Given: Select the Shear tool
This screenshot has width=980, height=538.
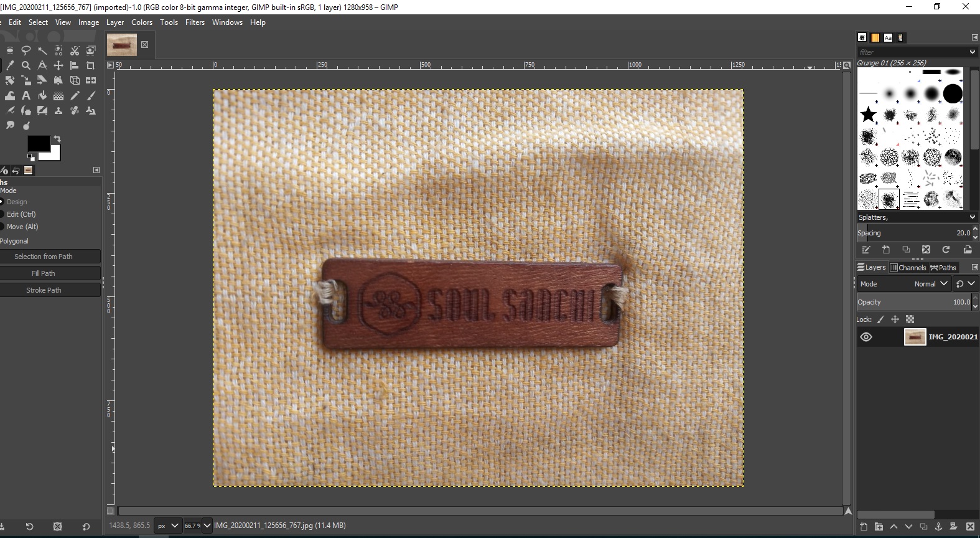Looking at the screenshot, I should 42,80.
